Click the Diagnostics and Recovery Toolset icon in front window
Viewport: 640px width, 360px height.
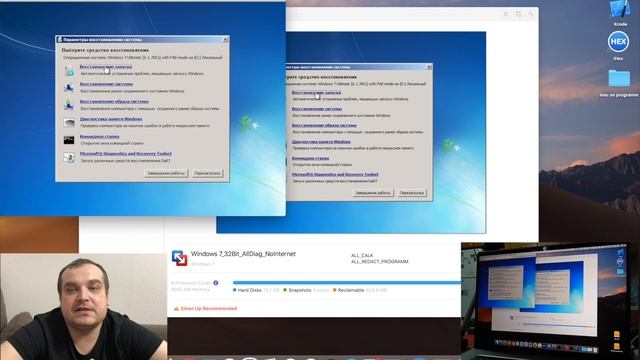click(x=69, y=158)
